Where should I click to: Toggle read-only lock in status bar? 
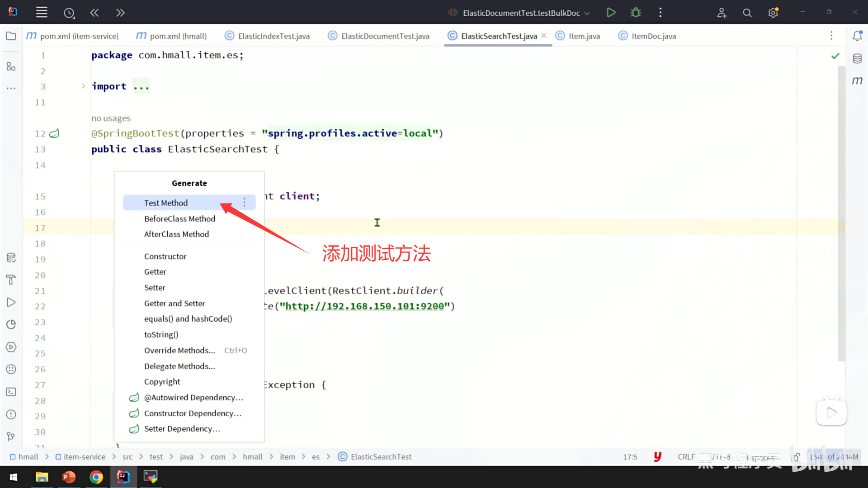point(795,457)
